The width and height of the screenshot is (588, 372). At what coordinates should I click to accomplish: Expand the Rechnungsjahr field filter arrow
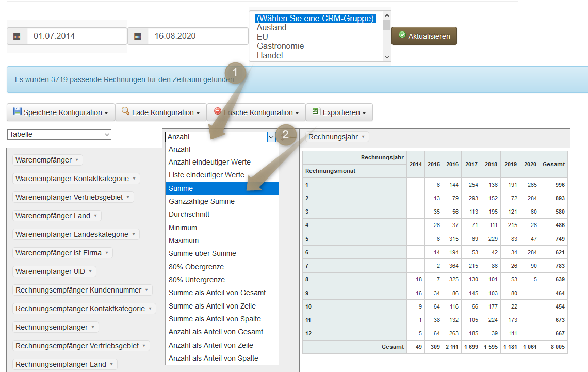point(363,137)
